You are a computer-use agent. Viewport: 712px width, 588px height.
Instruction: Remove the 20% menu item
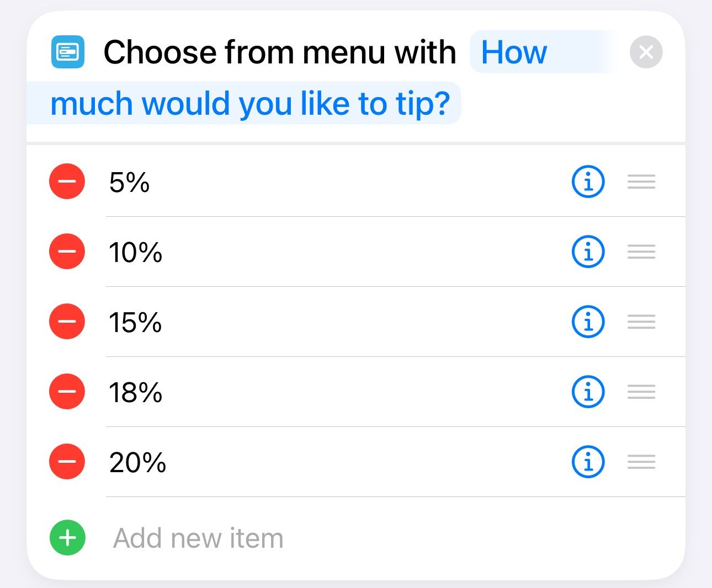pos(67,462)
